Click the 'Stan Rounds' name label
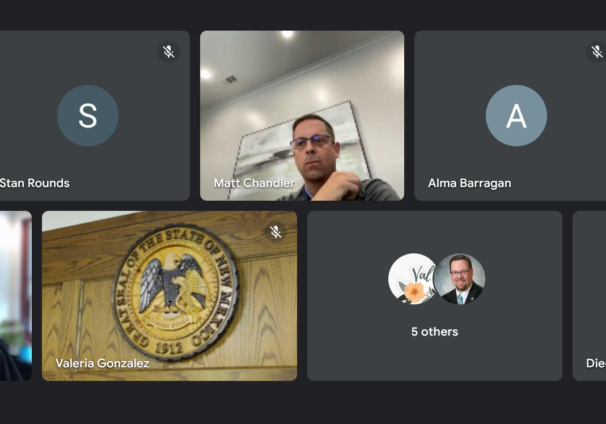 pyautogui.click(x=35, y=183)
